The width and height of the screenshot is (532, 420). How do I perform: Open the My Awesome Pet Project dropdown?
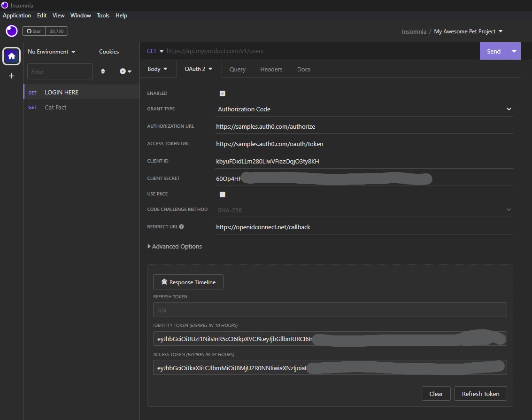[x=468, y=31]
